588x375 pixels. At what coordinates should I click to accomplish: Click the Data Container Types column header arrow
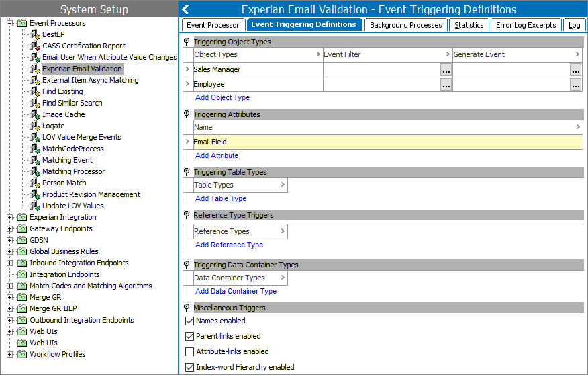[x=283, y=278]
